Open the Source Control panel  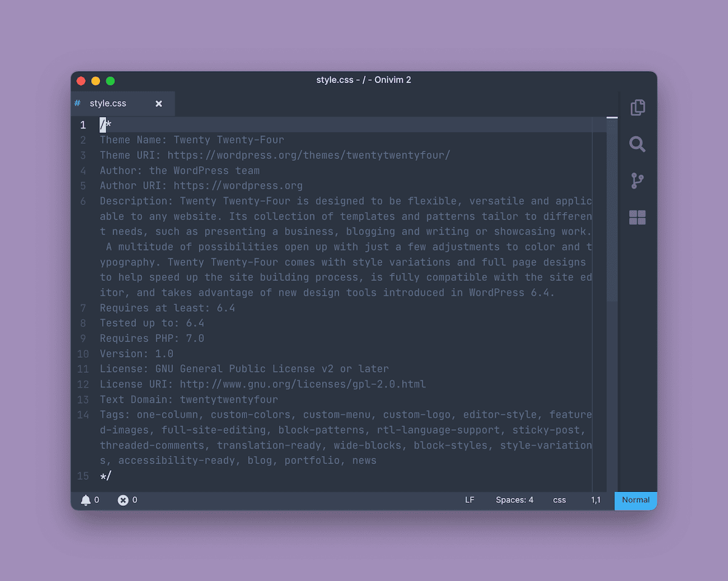(x=637, y=181)
